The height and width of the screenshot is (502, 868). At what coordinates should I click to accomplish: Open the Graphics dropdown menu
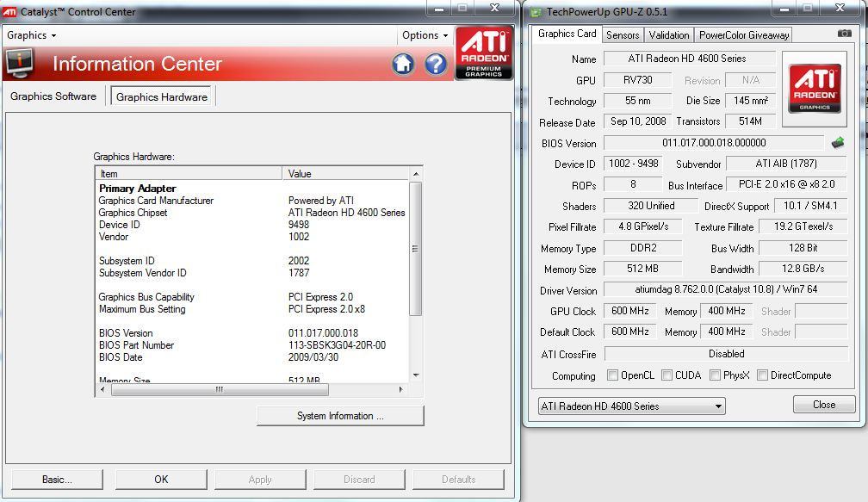click(x=32, y=35)
